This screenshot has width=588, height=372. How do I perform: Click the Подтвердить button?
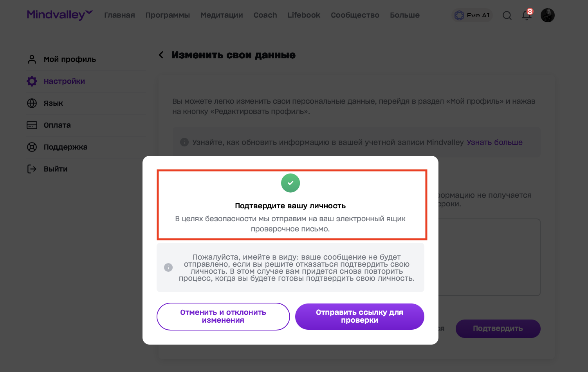tap(498, 329)
